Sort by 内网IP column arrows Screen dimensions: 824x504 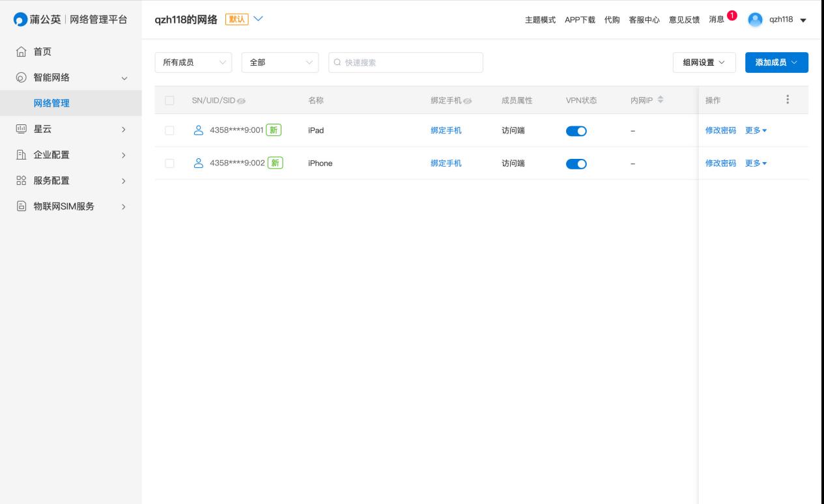click(x=661, y=100)
